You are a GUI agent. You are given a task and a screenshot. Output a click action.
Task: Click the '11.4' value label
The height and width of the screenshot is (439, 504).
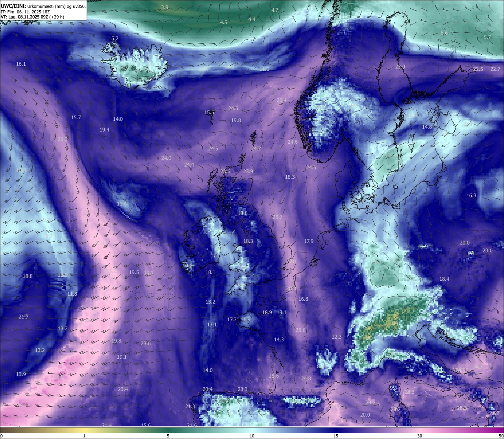[x=122, y=204]
